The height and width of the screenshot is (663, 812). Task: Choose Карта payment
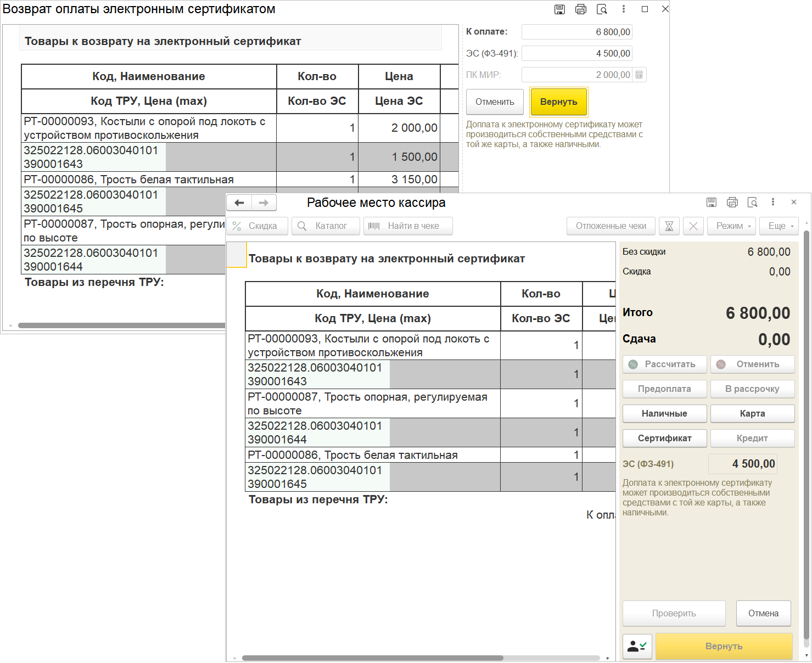point(753,414)
